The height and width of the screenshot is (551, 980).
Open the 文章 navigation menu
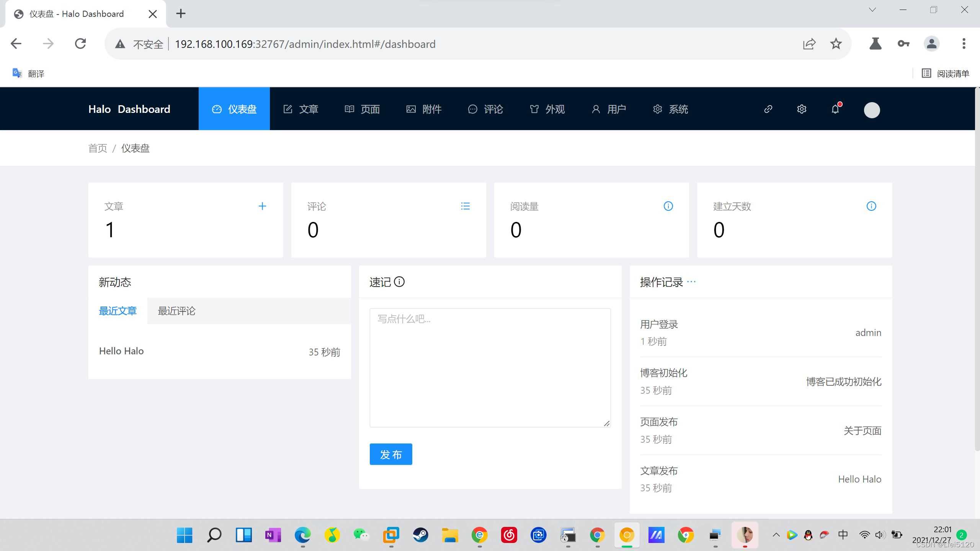pos(301,109)
